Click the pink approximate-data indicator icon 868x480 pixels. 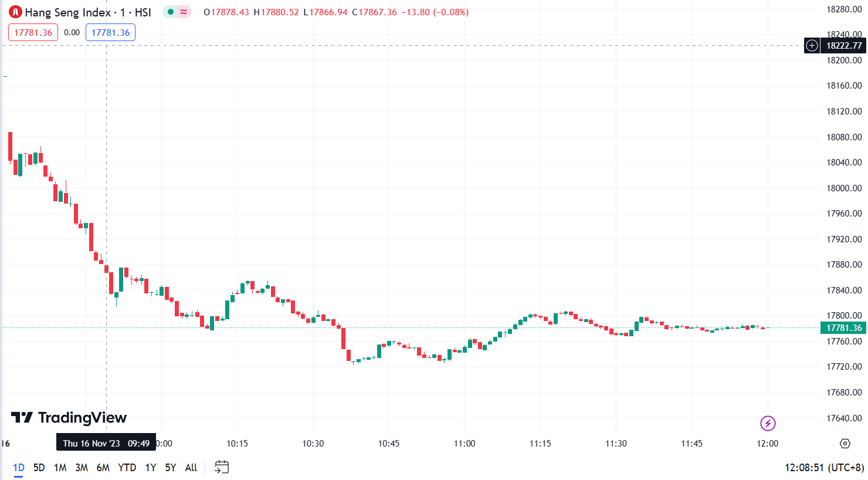coord(184,12)
